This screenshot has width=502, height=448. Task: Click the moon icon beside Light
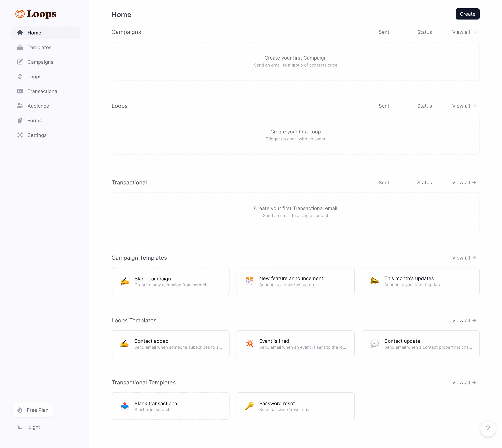[x=20, y=427]
